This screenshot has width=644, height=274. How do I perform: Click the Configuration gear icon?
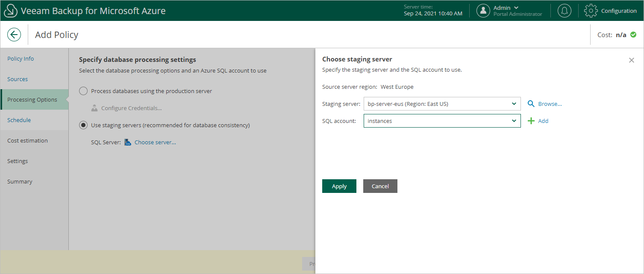(591, 11)
